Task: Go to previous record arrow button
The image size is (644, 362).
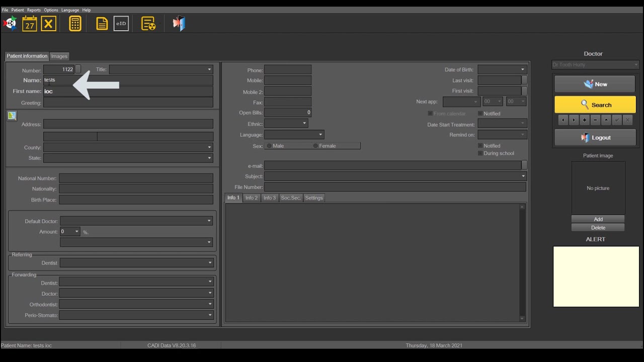Action: [x=563, y=120]
